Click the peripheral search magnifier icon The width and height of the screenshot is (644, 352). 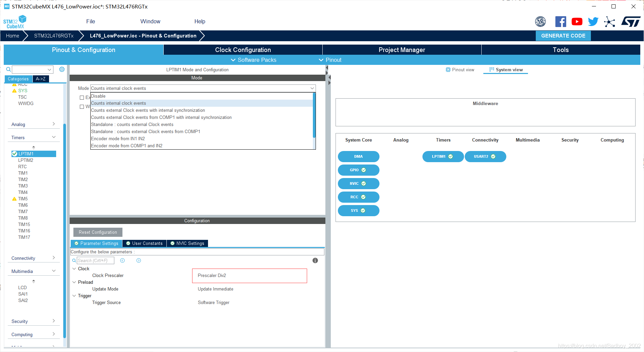pyautogui.click(x=8, y=69)
